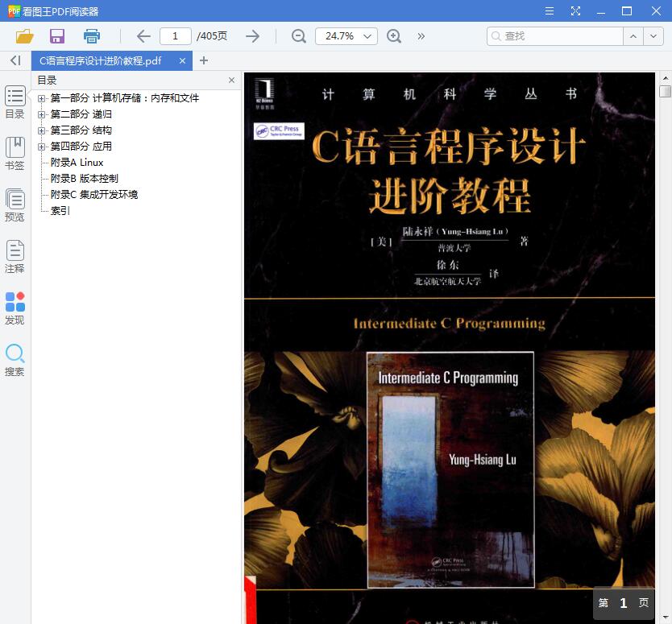Switch to the 书签 bookmarks panel
The width and height of the screenshot is (672, 624).
point(15,154)
